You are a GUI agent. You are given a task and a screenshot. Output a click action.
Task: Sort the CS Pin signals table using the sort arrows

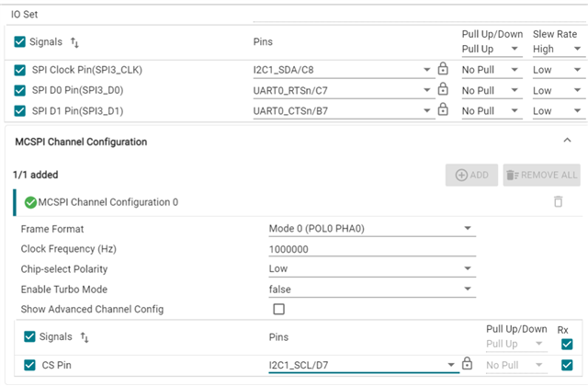(85, 337)
